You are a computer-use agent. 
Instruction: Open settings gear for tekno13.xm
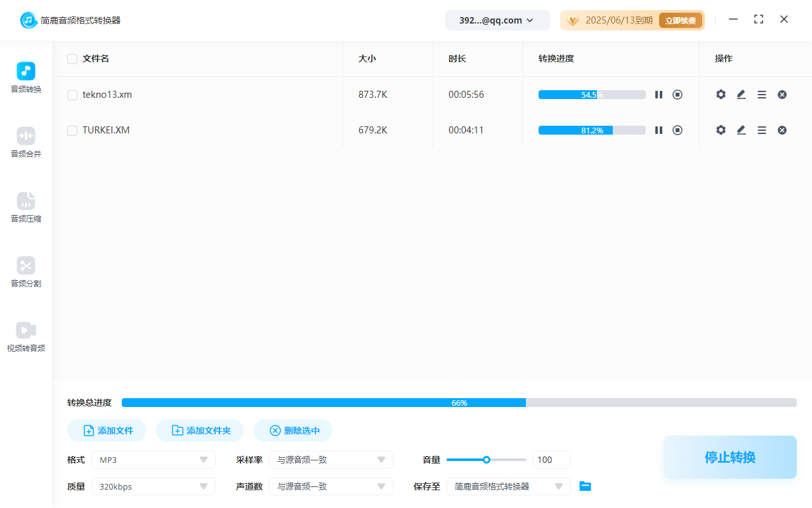(721, 95)
